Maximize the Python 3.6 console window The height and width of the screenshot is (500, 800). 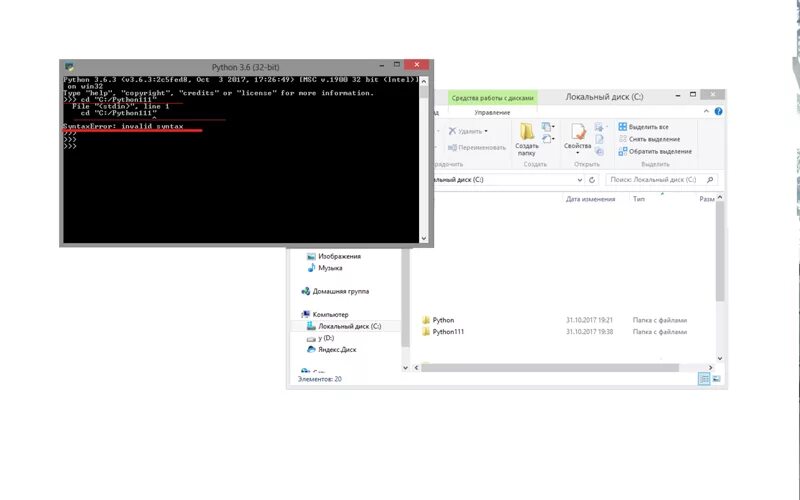click(x=396, y=64)
